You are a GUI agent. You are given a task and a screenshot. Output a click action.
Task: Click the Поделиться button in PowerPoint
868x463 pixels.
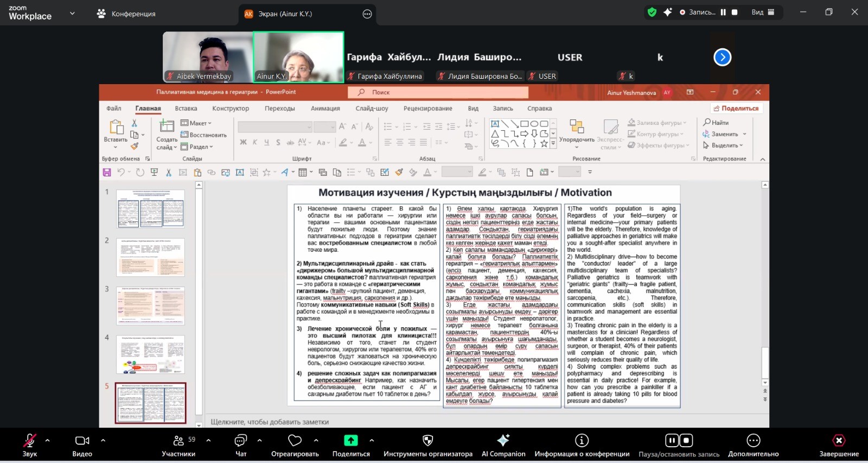(736, 109)
